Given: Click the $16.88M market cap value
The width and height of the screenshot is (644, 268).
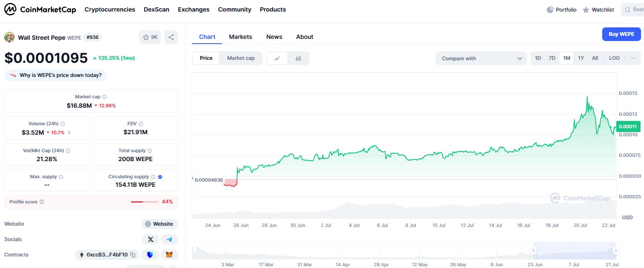Looking at the screenshot, I should click(x=79, y=106).
